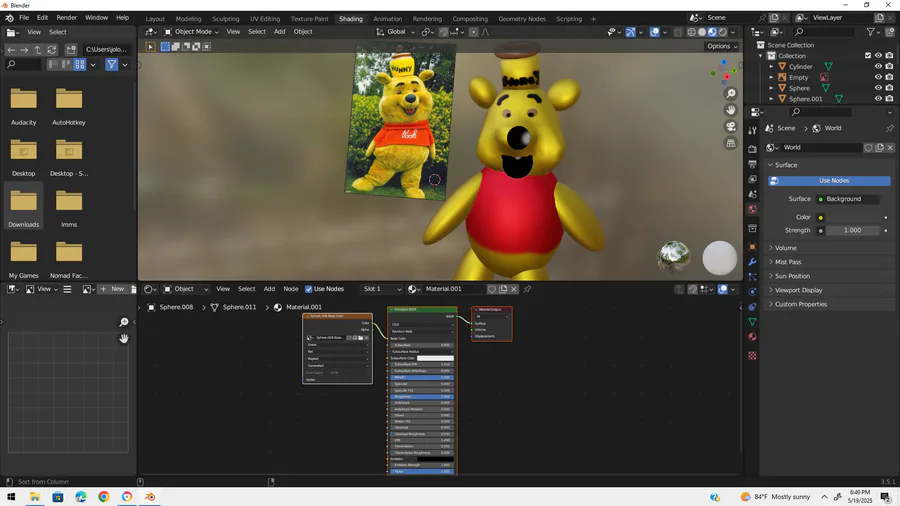Viewport: 900px width, 506px height.
Task: Select rendered viewport shading mode
Action: point(723,32)
